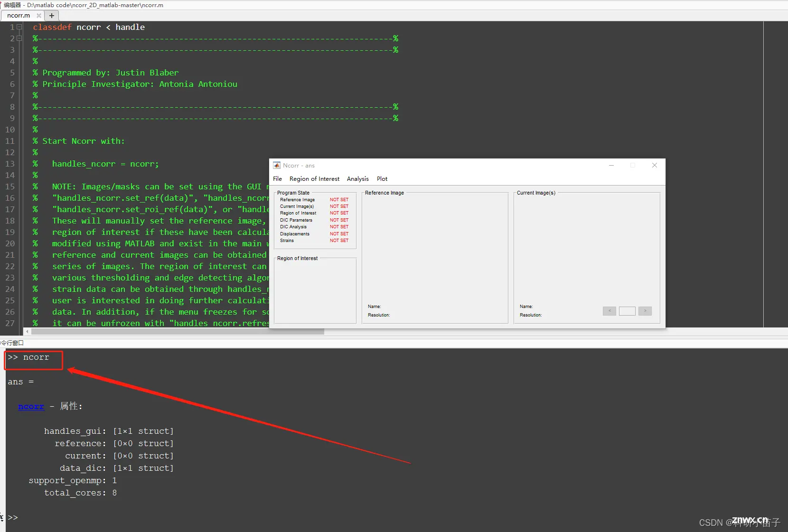Click the image number field between arrow buttons
Image resolution: width=788 pixels, height=532 pixels.
click(627, 311)
